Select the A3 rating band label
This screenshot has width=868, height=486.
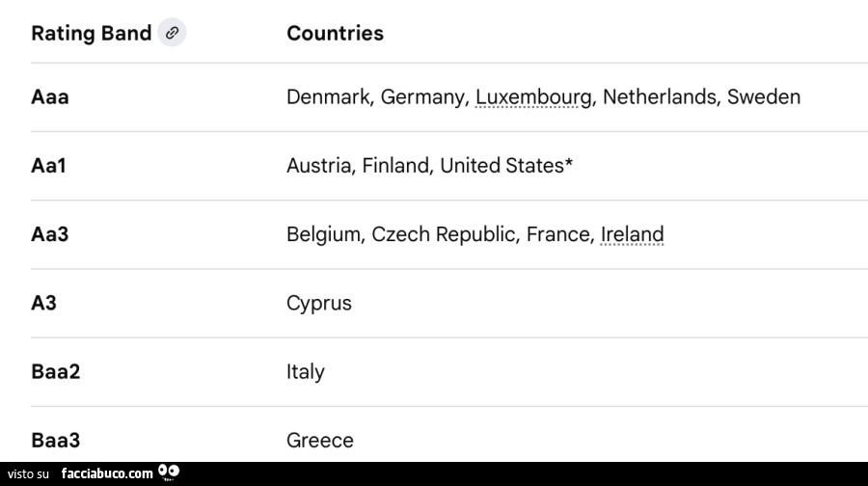(x=44, y=303)
